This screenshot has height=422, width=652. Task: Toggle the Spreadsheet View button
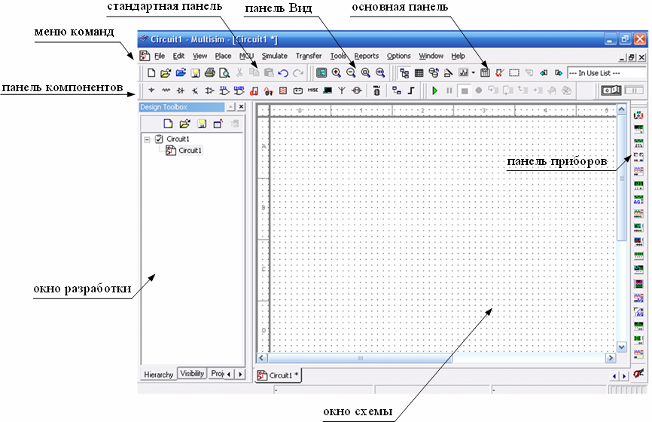point(419,73)
